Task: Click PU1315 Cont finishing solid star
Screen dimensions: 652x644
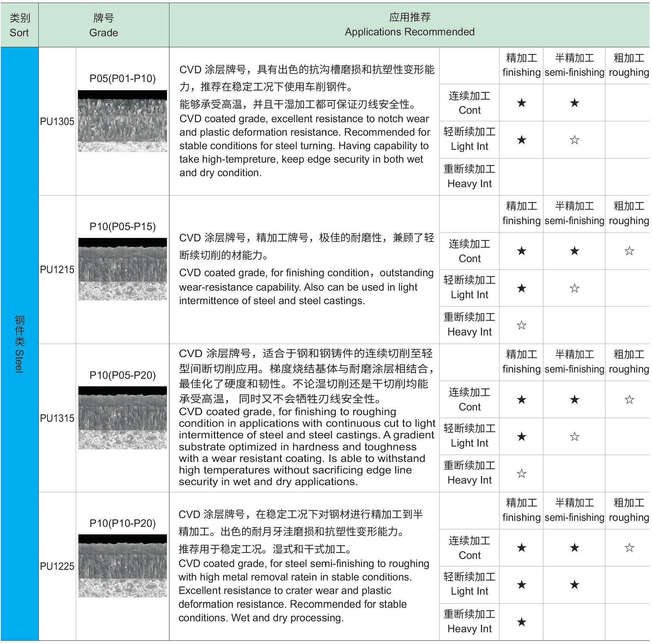Action: (x=521, y=400)
